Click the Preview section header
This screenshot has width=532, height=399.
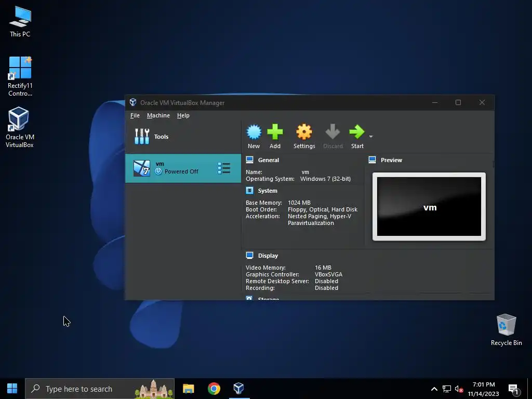[391, 160]
